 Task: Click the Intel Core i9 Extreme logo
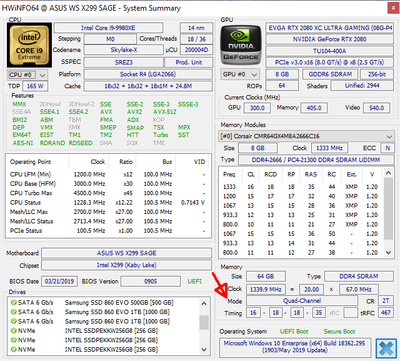tap(29, 45)
